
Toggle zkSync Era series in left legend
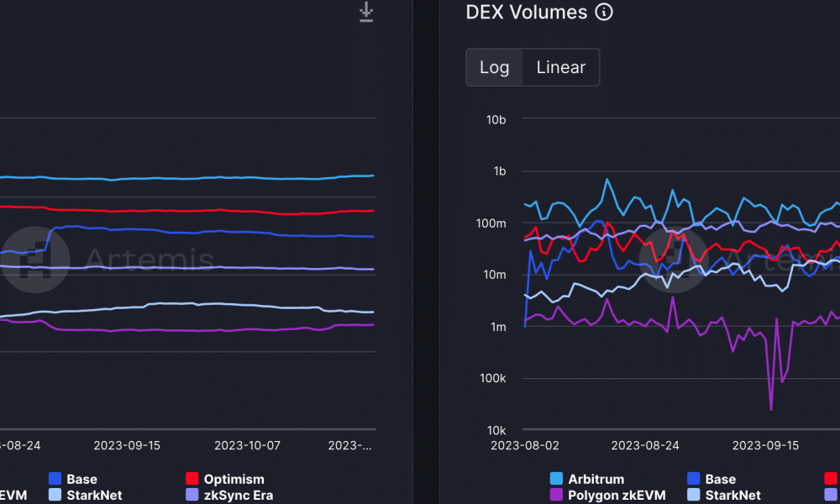point(229,495)
